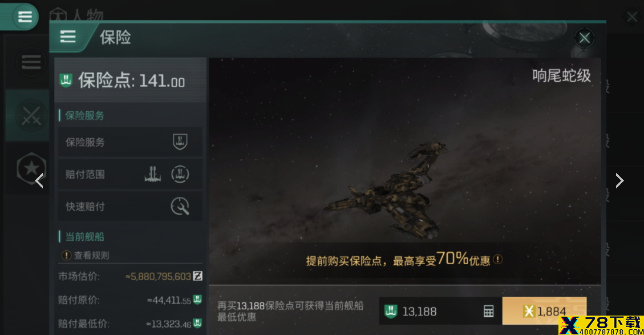Click the 响尾蛇级 ship preview image
644x335 pixels.
pyautogui.click(x=404, y=171)
